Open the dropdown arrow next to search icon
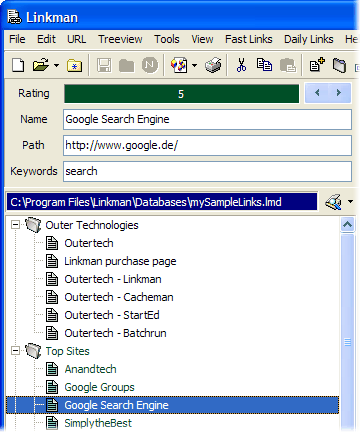 point(350,202)
